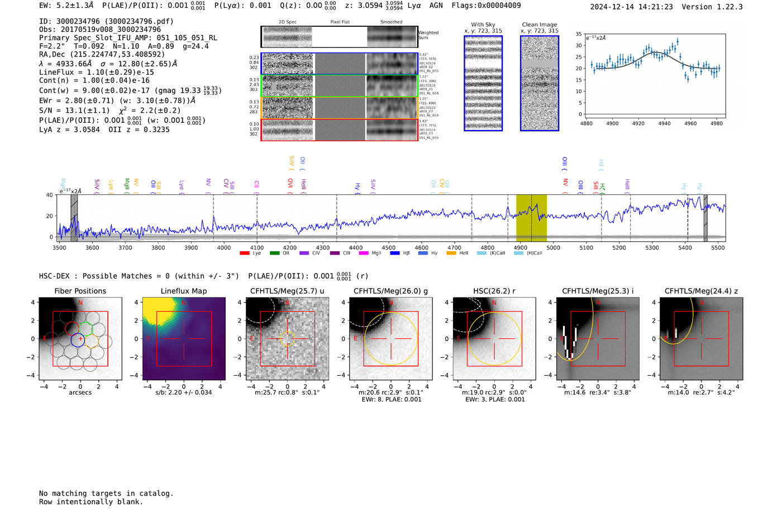The image size is (782, 532).
Task: Select the (H)CaII legend swatch
Action: [x=518, y=253]
